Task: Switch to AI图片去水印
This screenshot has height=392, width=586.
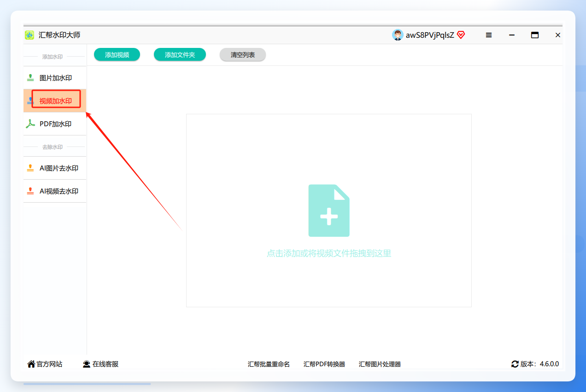Action: (x=55, y=168)
